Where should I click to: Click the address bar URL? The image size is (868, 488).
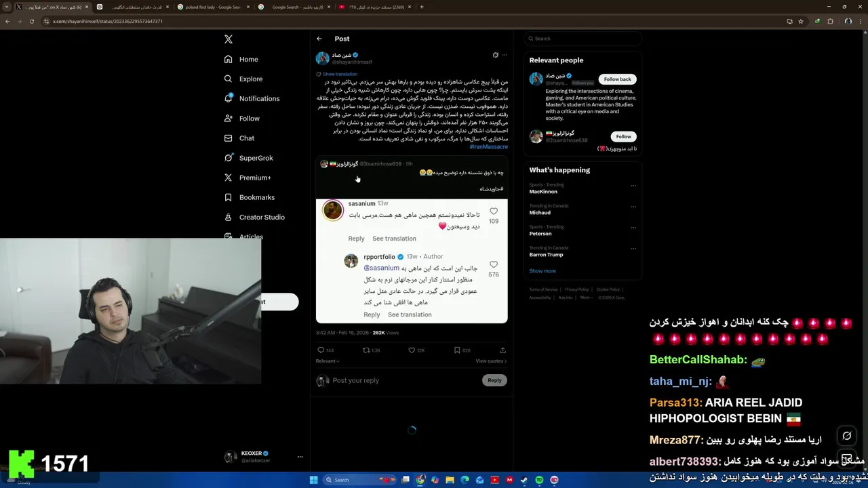tap(108, 21)
